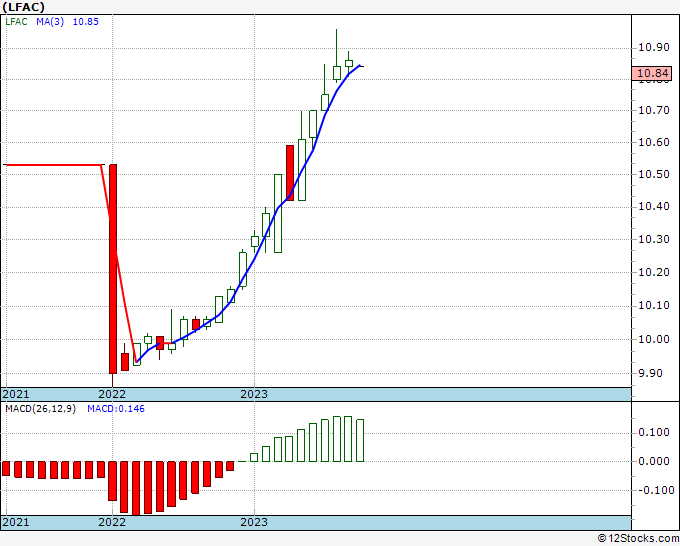Click the 2023 label on MACD timeline

(254, 522)
